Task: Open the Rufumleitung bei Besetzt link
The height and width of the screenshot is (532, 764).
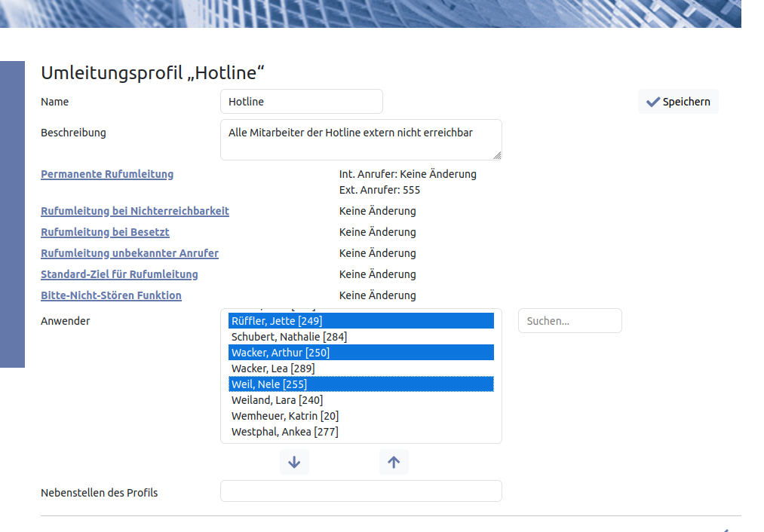Action: click(x=105, y=232)
